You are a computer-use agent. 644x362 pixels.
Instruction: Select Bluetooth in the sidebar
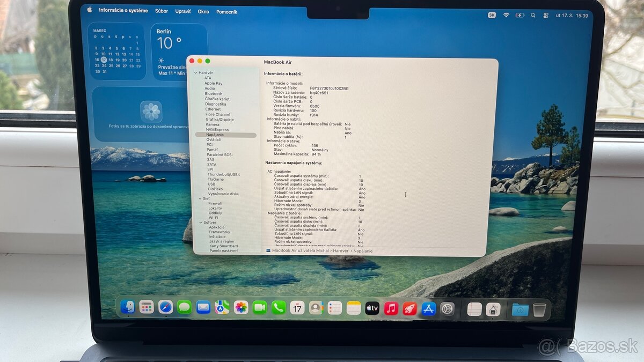point(214,94)
